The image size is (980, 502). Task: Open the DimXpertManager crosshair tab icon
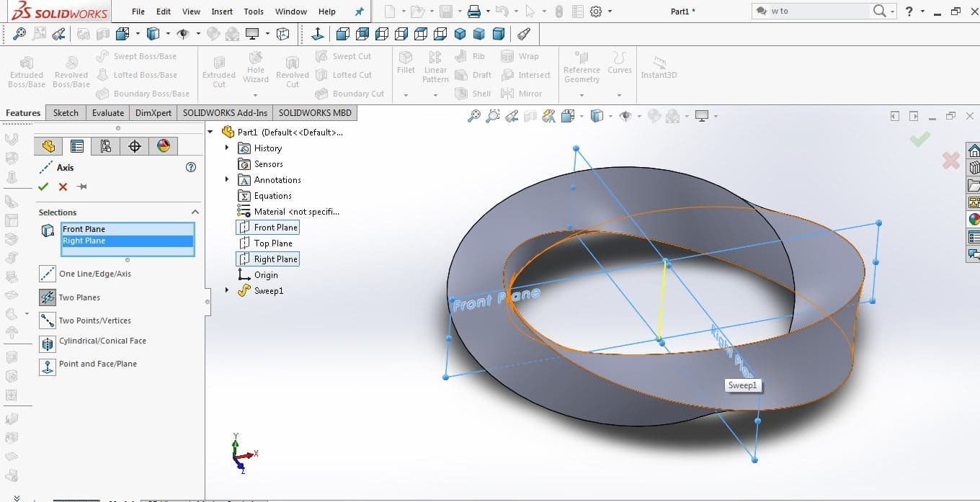(x=135, y=146)
